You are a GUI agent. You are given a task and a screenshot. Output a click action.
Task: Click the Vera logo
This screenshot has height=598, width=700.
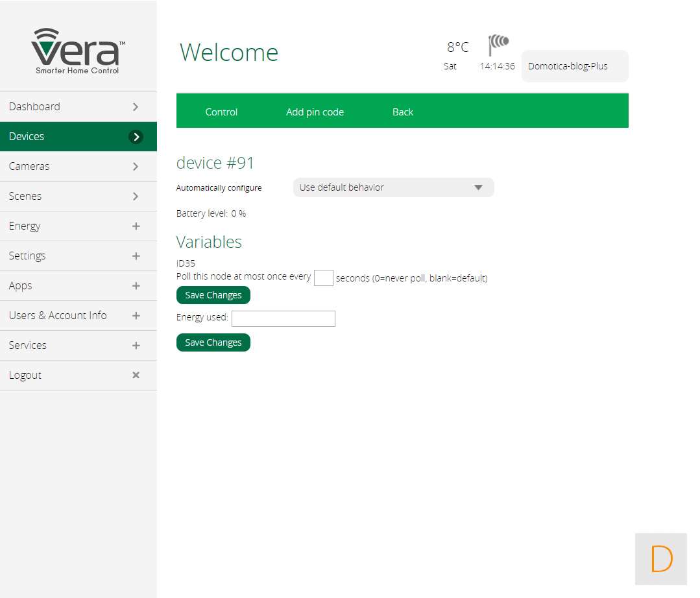pos(78,51)
